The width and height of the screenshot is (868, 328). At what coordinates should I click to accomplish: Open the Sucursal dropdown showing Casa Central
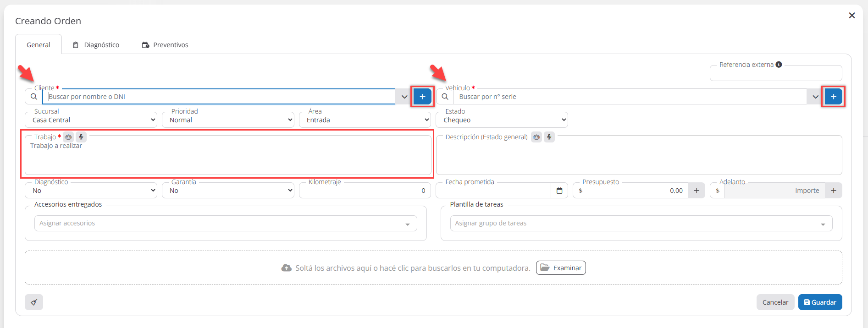[91, 120]
